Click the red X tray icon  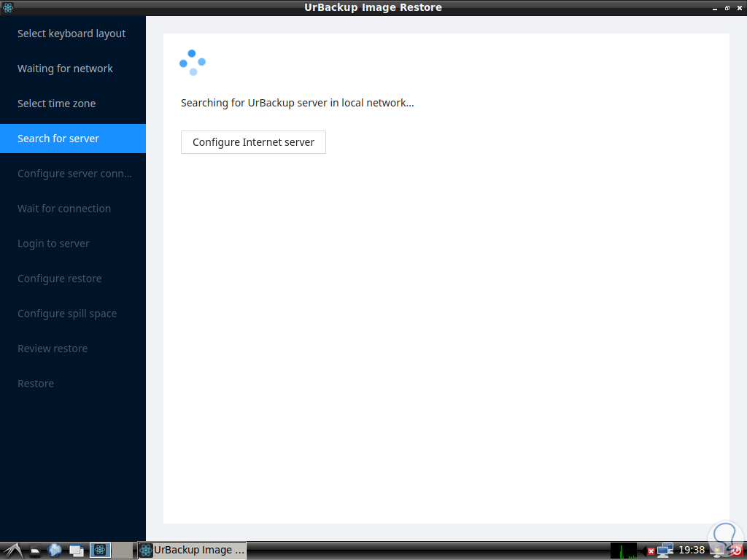[651, 551]
